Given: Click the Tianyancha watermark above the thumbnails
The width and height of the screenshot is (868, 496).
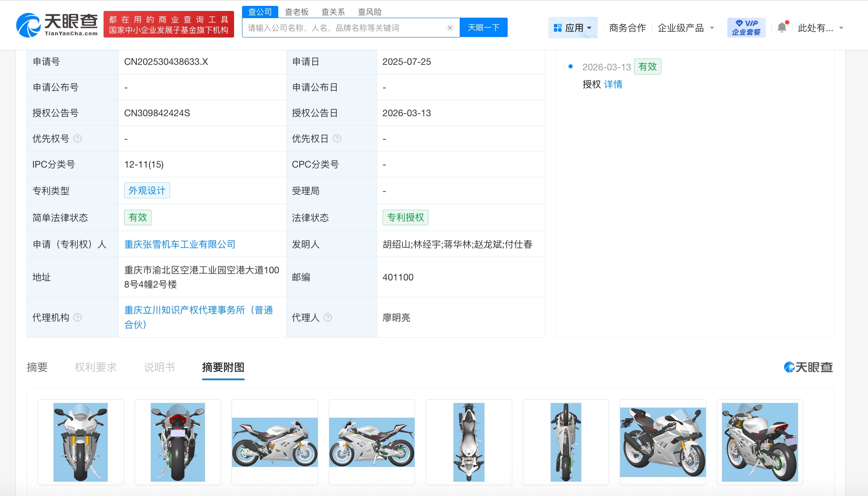Looking at the screenshot, I should click(x=807, y=367).
